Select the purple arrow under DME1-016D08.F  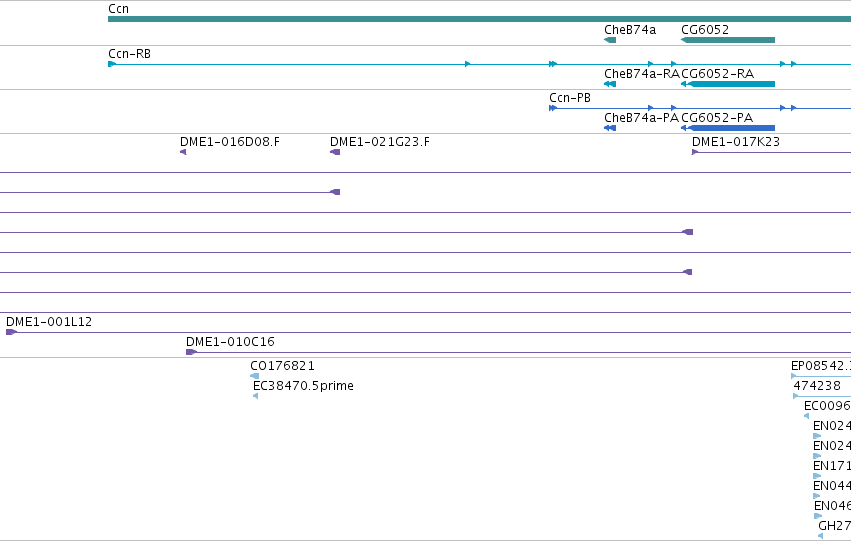tap(183, 152)
